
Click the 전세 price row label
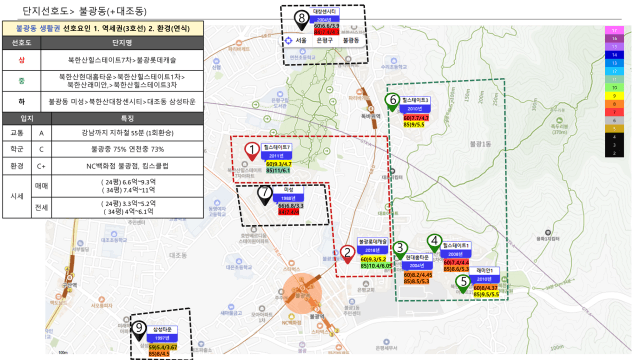click(x=41, y=208)
